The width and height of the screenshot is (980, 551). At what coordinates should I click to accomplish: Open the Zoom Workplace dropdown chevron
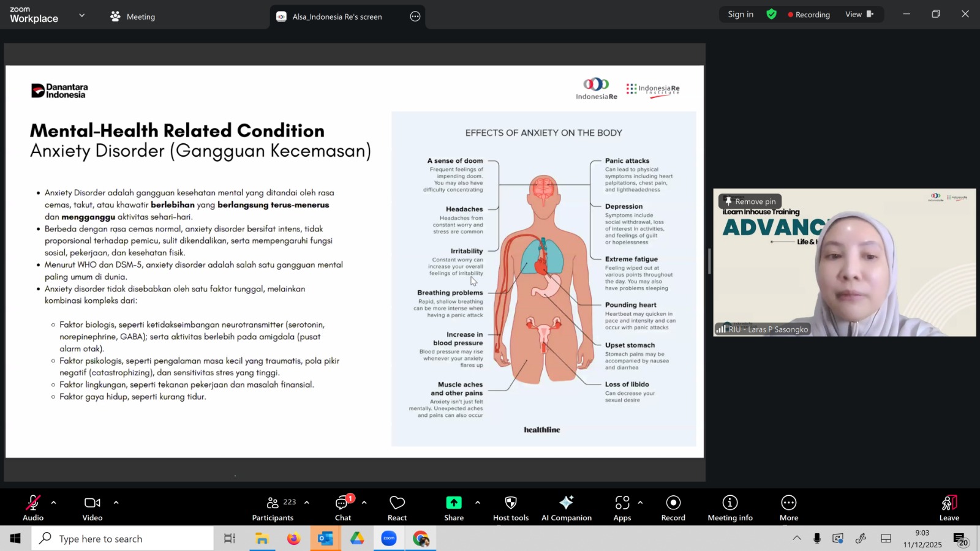[x=81, y=15]
